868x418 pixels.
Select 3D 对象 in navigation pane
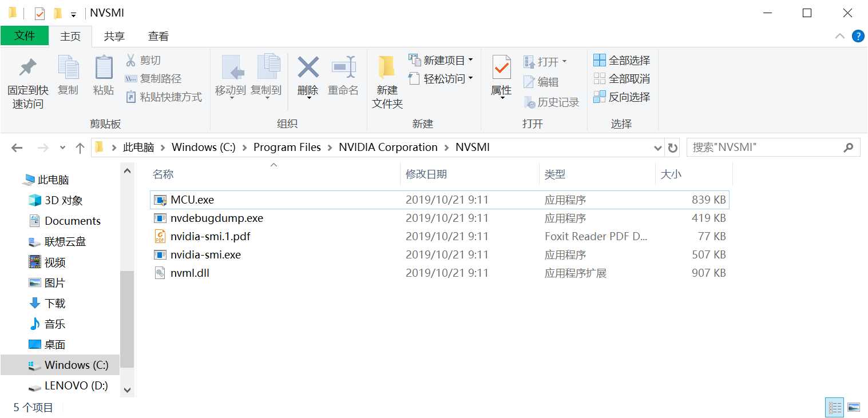click(56, 201)
